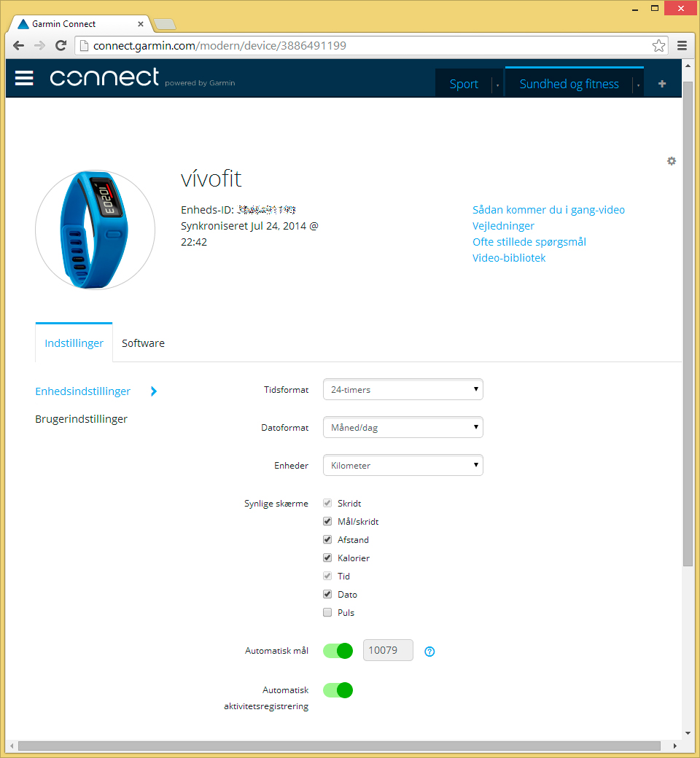Click the vívofit device title
This screenshot has width=700, height=758.
[x=211, y=179]
